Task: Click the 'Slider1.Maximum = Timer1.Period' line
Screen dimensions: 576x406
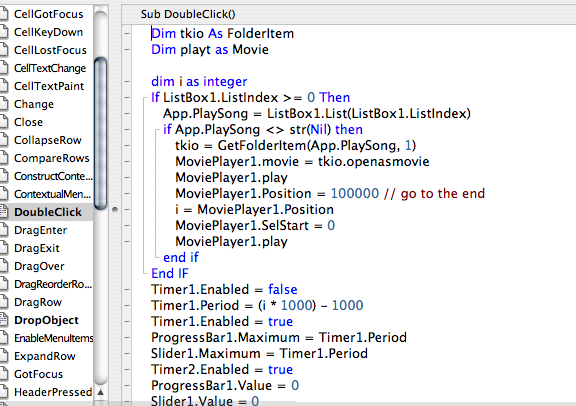Action: pos(259,353)
